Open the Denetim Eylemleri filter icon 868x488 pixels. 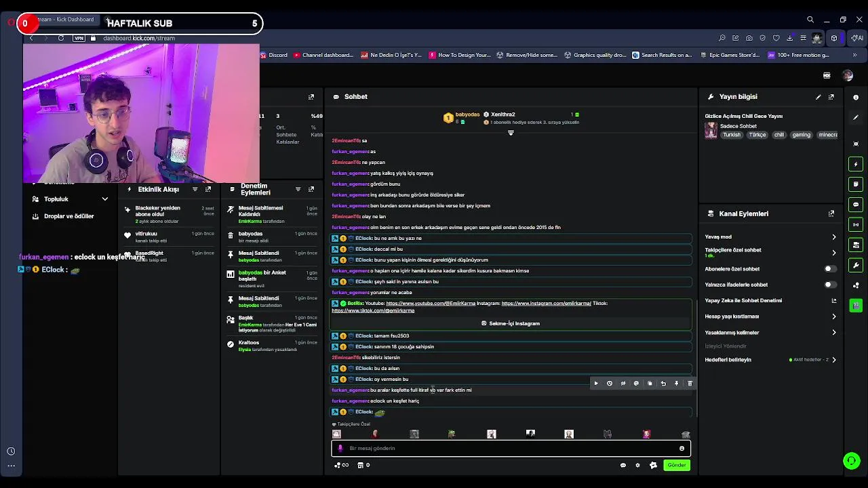pos(298,189)
